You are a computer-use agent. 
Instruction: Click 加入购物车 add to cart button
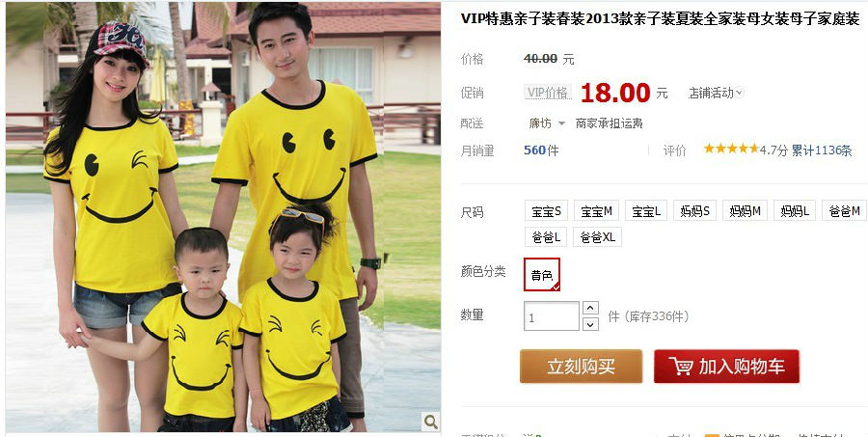(726, 367)
